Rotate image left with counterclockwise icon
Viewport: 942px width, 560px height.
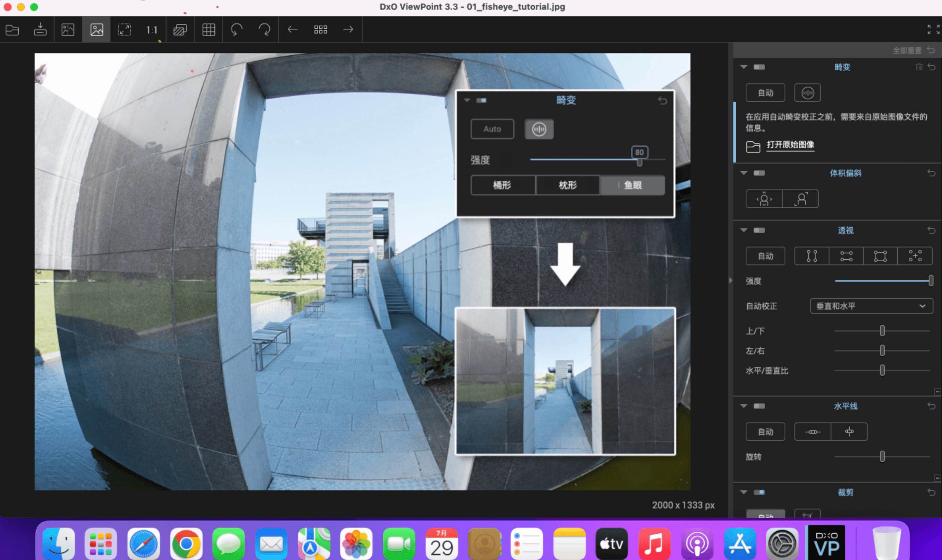(236, 29)
